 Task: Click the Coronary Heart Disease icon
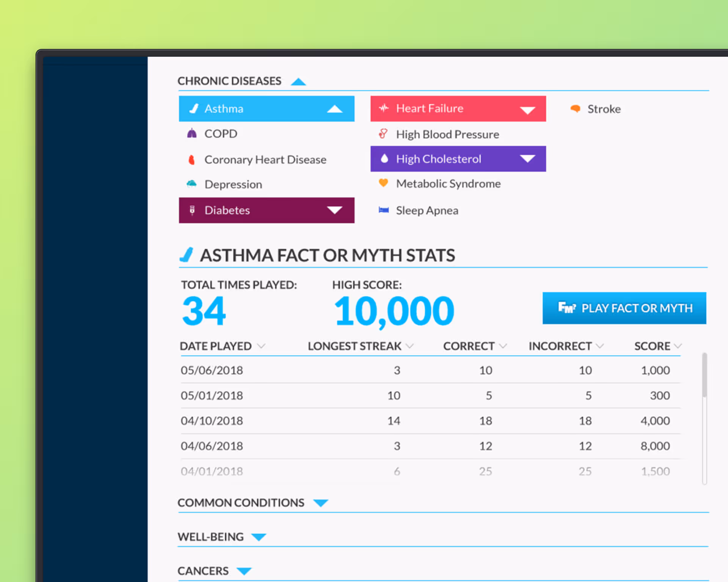pos(192,160)
